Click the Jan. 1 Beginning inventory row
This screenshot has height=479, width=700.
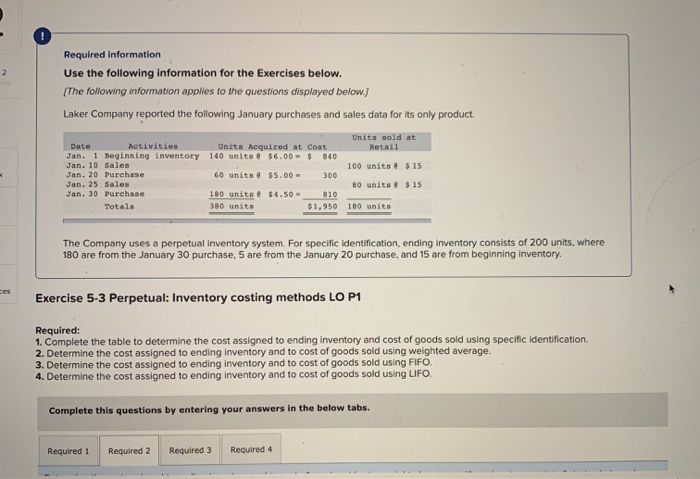coord(247,156)
